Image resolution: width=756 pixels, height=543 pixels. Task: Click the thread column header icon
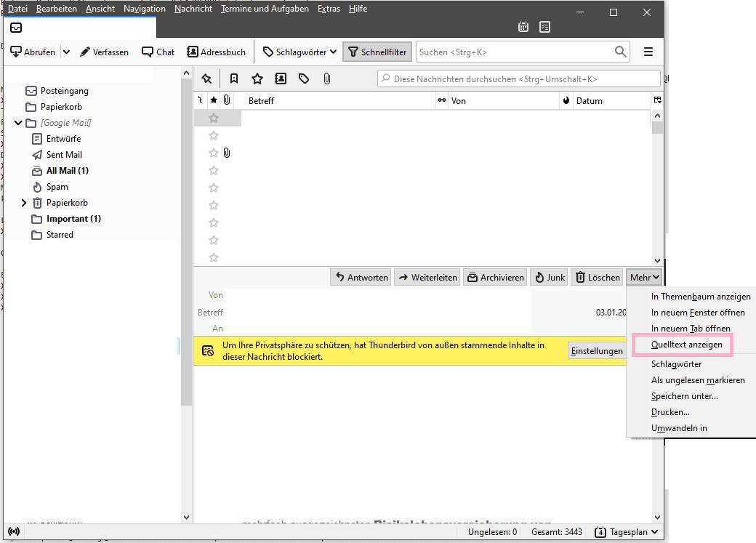point(201,100)
